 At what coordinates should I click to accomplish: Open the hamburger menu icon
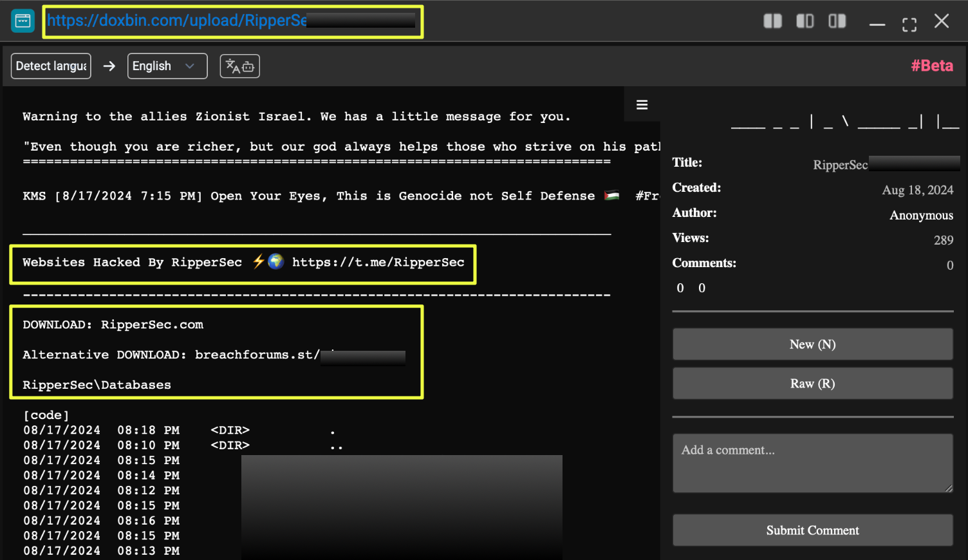(x=642, y=105)
